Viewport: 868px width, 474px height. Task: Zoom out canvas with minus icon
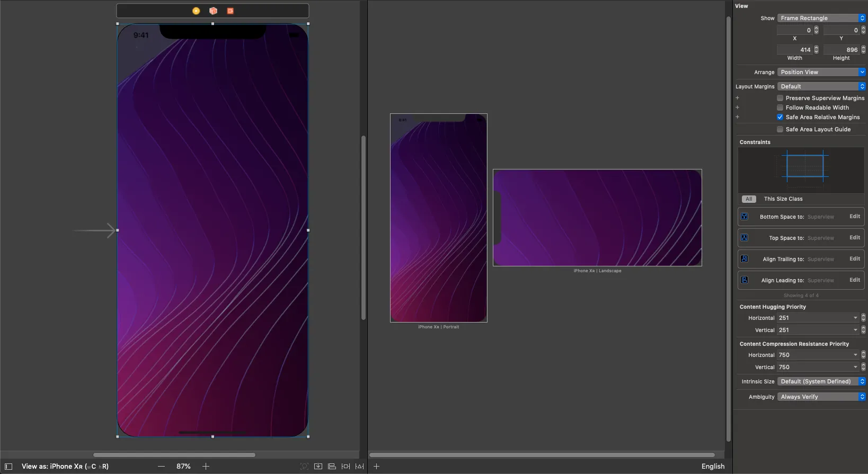point(162,467)
